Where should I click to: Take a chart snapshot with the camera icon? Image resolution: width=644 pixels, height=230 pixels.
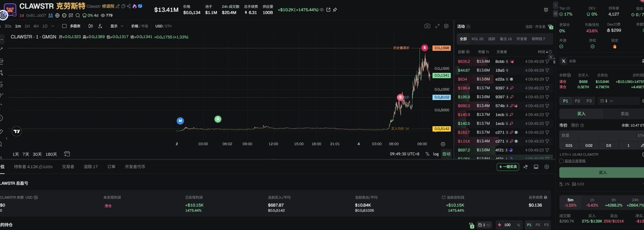click(427, 26)
